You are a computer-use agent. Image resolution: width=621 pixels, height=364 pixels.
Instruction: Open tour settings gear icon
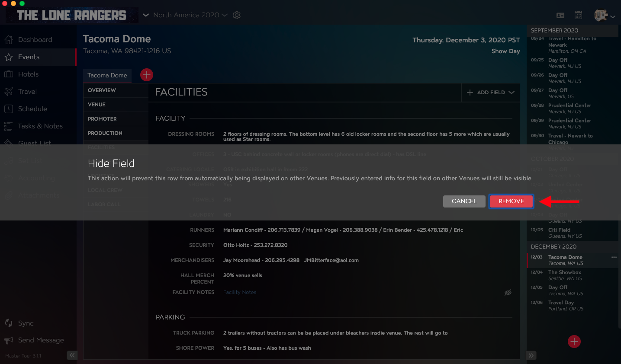(x=237, y=15)
